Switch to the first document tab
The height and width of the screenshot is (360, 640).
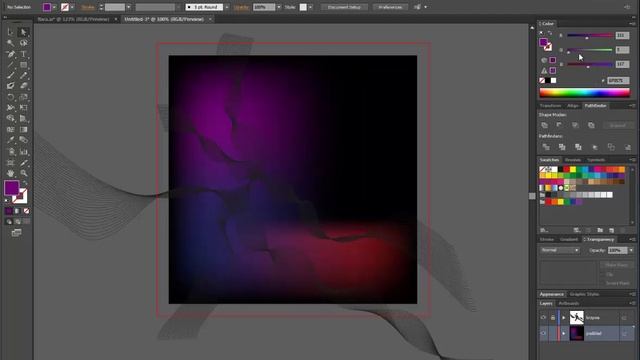(x=74, y=19)
